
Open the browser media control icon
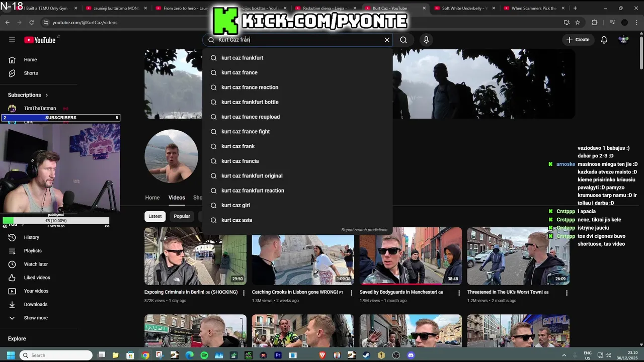(x=612, y=23)
